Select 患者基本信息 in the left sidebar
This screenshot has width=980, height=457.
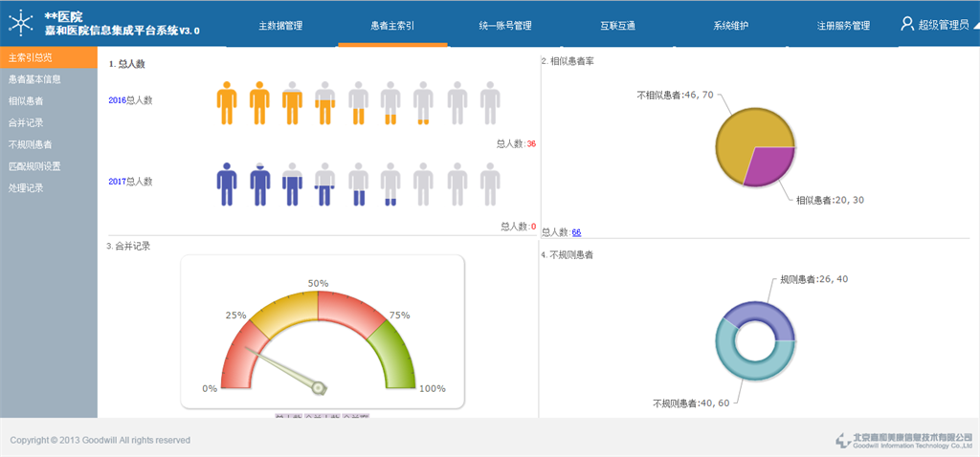pos(34,79)
